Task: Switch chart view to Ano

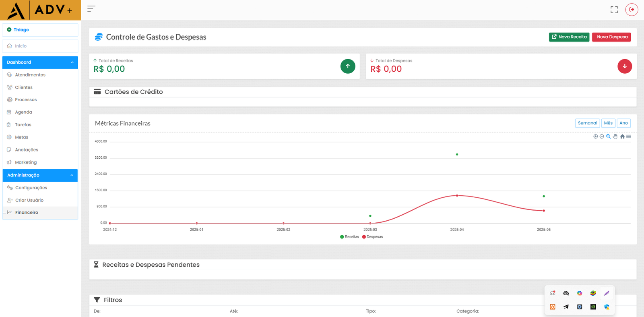Action: (623, 123)
